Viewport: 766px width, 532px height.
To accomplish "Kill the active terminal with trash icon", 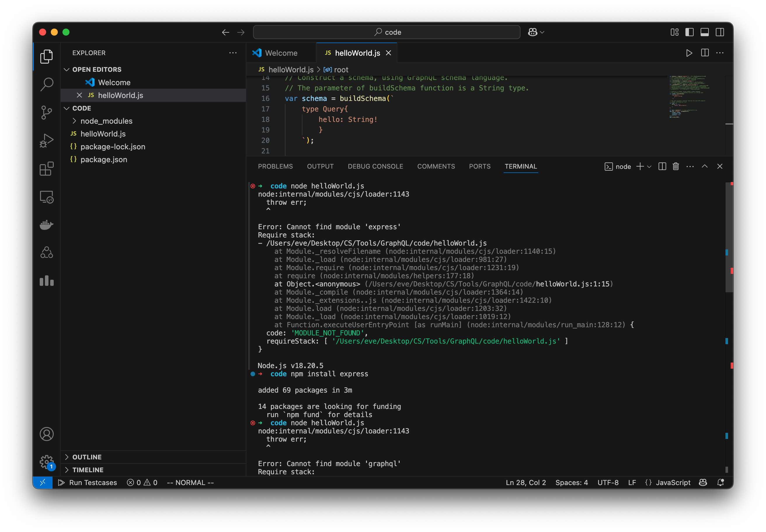I will [676, 166].
